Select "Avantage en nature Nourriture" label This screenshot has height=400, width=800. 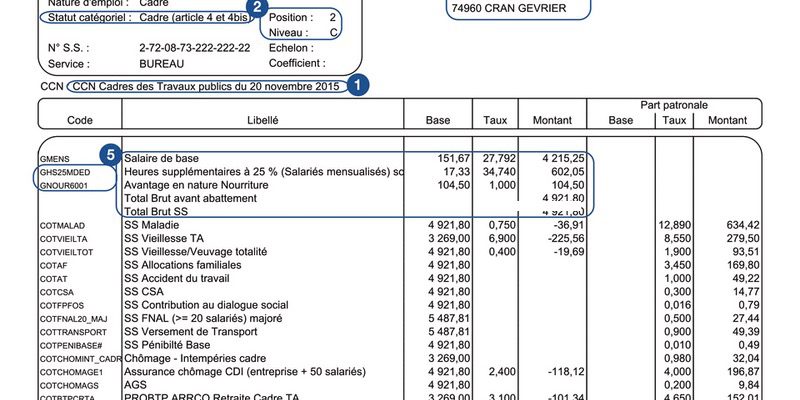(x=196, y=185)
